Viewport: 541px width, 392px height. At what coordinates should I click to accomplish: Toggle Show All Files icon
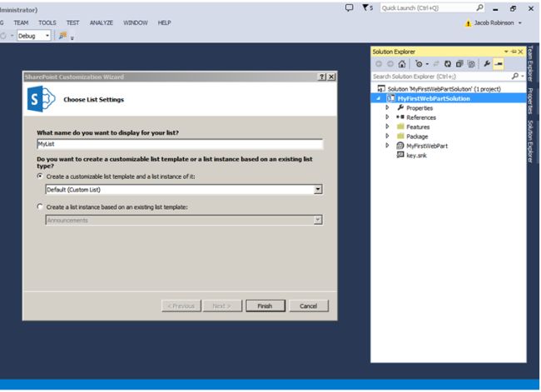pos(471,64)
